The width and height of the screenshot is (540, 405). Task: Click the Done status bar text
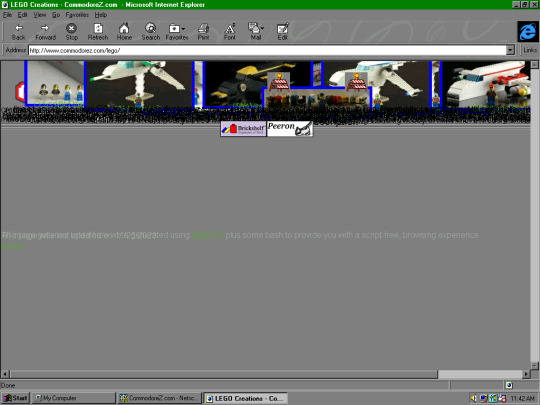[8, 385]
